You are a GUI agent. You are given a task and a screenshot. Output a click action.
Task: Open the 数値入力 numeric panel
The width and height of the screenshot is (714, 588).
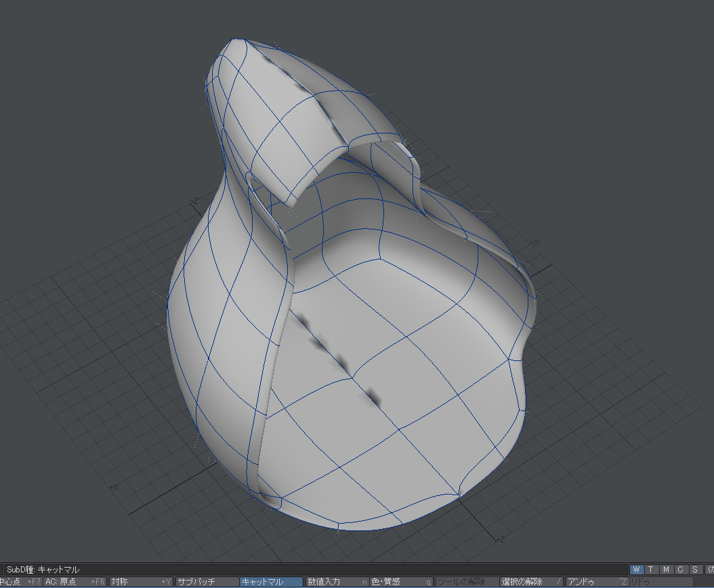pyautogui.click(x=337, y=582)
